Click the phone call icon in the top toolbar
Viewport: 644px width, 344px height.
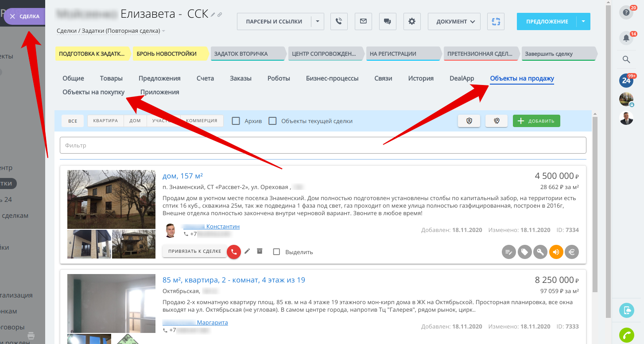(x=339, y=21)
